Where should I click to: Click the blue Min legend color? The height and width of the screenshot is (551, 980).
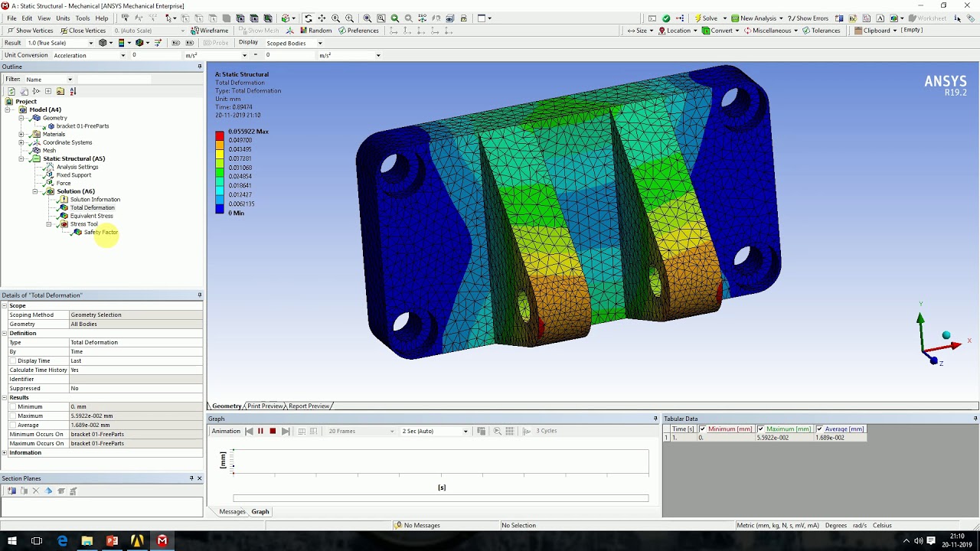pyautogui.click(x=220, y=208)
